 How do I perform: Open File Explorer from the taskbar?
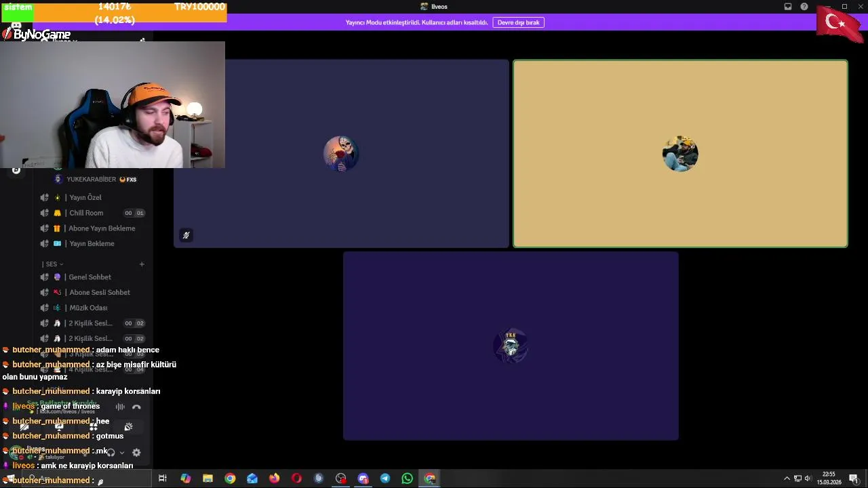point(208,479)
